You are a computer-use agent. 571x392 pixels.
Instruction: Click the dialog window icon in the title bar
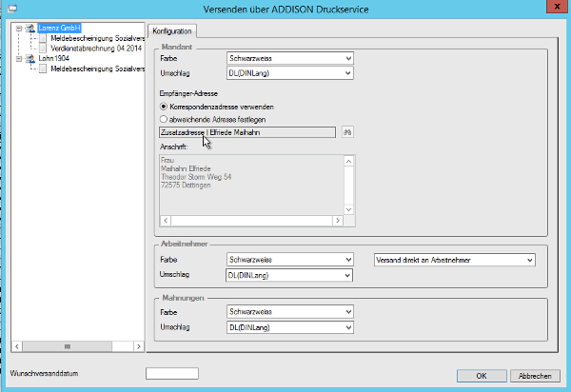[12, 9]
